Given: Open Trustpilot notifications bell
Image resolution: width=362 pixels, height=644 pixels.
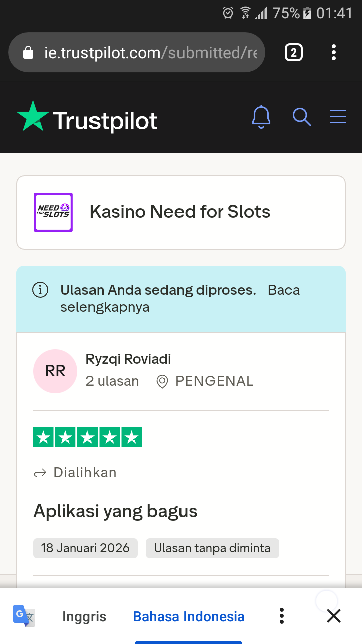Looking at the screenshot, I should click(x=261, y=117).
